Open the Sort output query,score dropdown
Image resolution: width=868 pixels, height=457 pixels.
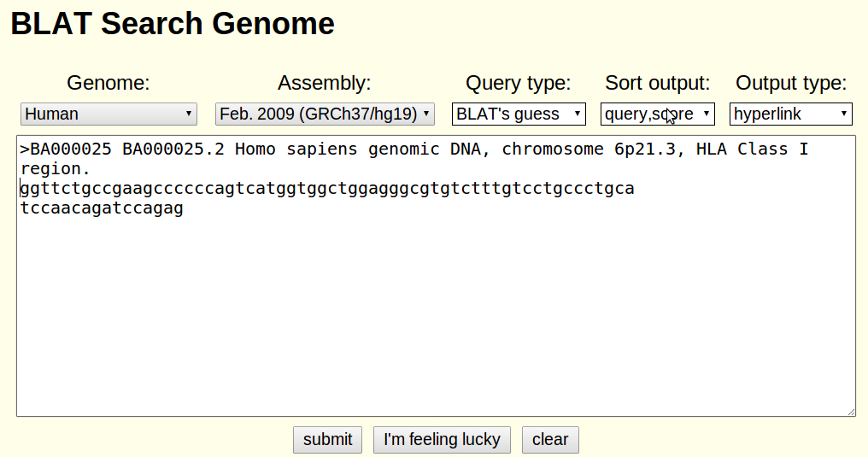658,114
